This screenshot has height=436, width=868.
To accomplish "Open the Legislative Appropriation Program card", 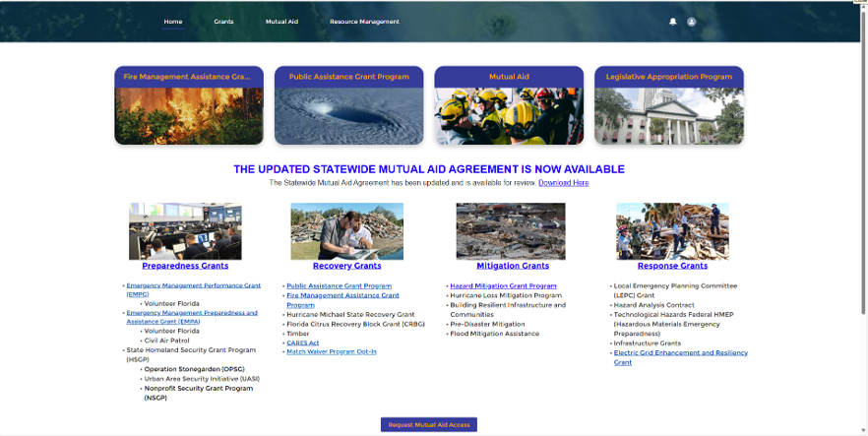I will tap(669, 106).
